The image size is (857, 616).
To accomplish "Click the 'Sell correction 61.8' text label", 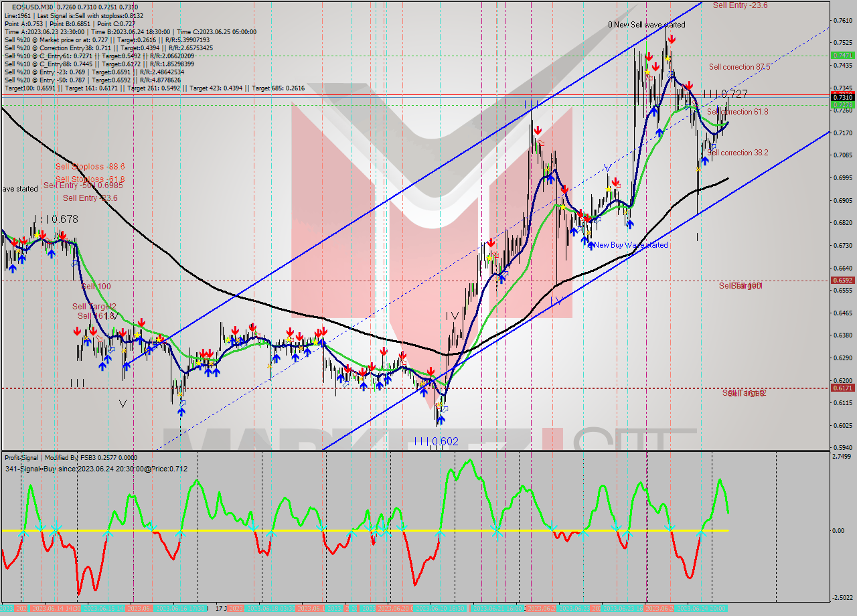I will point(738,112).
